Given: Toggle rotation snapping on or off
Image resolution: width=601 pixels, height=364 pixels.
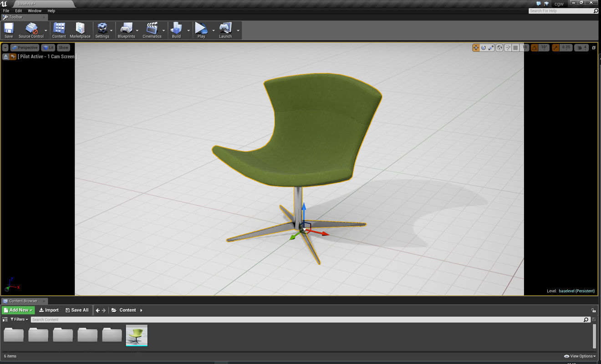Looking at the screenshot, I should pos(534,47).
